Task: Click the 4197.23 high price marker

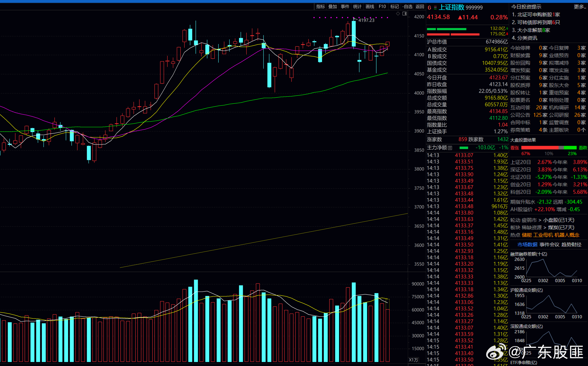Action: 366,20
